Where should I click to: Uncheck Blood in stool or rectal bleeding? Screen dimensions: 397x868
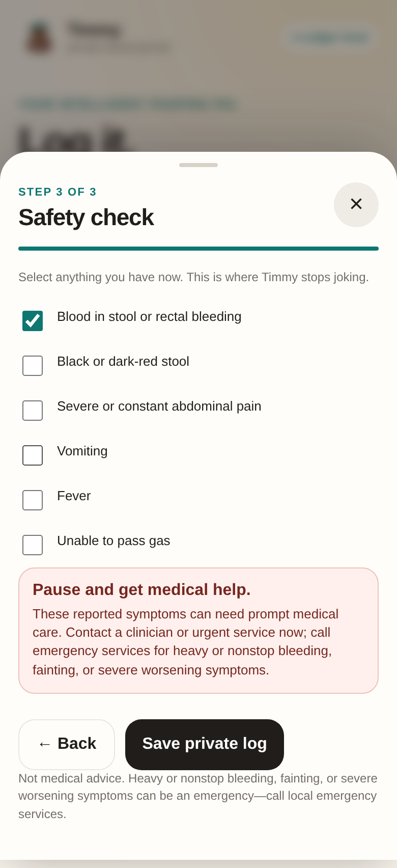(33, 321)
